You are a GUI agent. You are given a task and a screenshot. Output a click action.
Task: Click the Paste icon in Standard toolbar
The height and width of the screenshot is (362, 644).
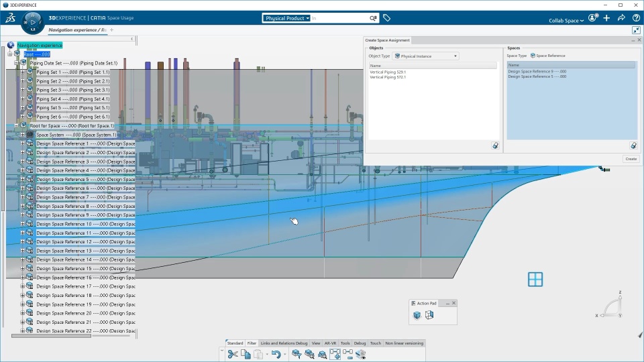[x=258, y=354]
